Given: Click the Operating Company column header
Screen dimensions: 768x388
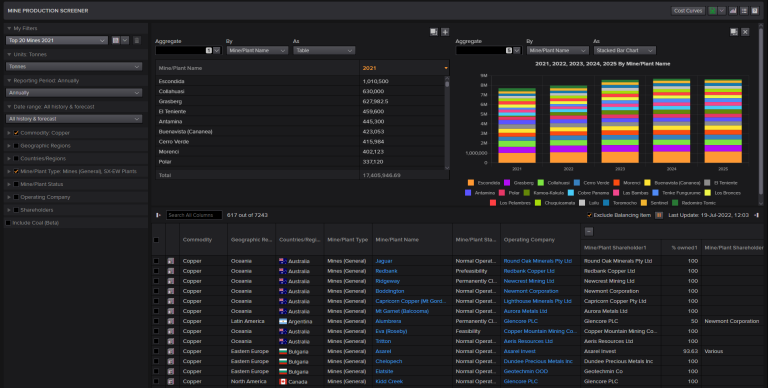Looking at the screenshot, I should pyautogui.click(x=529, y=240).
